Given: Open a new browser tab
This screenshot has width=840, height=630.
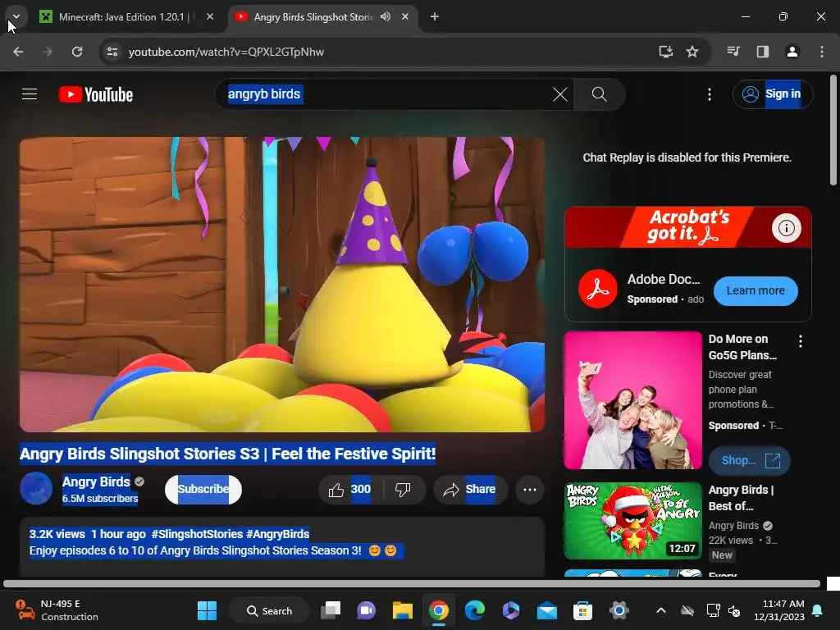Looking at the screenshot, I should tap(435, 16).
